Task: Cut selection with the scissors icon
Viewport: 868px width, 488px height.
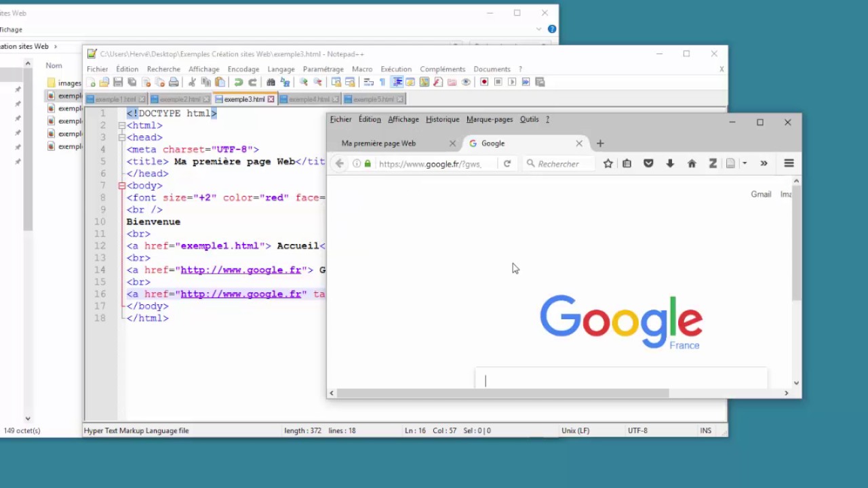Action: [x=191, y=82]
